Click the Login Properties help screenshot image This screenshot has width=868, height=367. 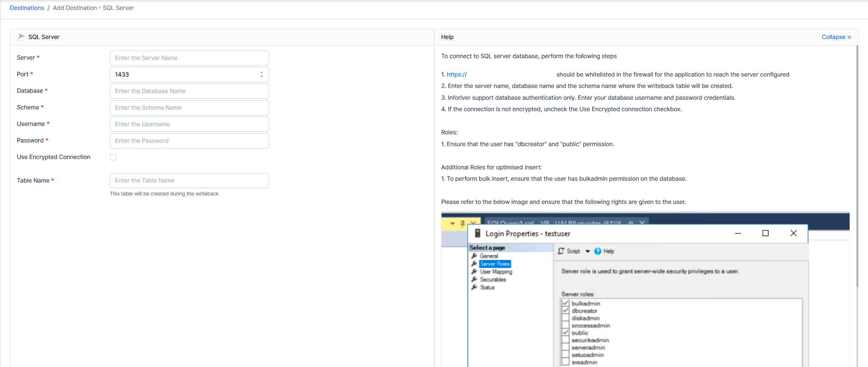(645, 289)
